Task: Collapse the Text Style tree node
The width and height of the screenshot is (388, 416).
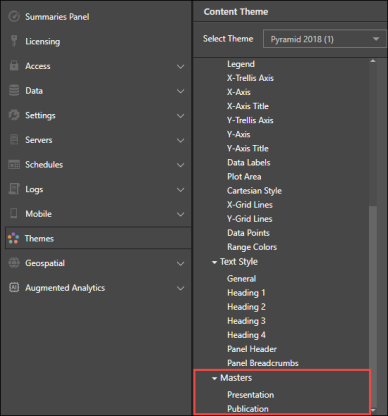Action: point(214,263)
